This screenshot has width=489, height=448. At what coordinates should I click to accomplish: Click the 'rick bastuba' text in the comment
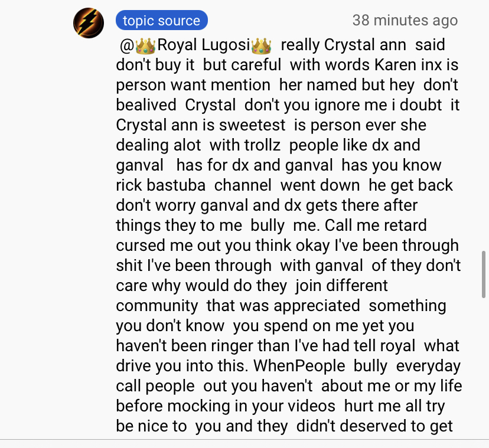coord(161,185)
